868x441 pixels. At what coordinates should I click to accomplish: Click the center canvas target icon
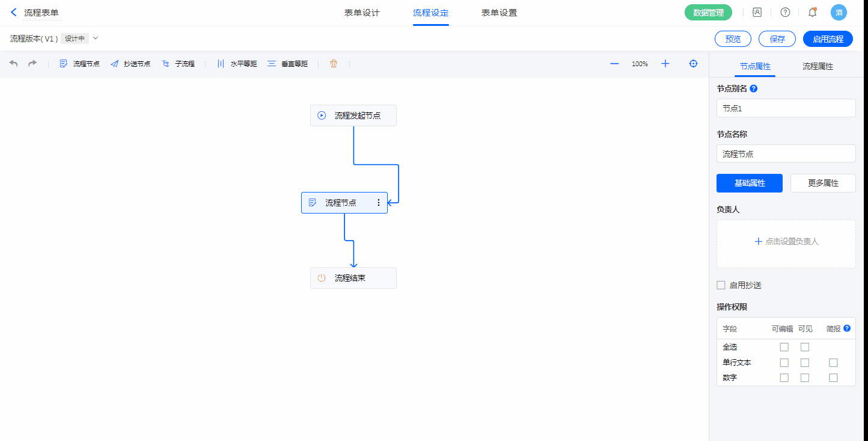693,64
